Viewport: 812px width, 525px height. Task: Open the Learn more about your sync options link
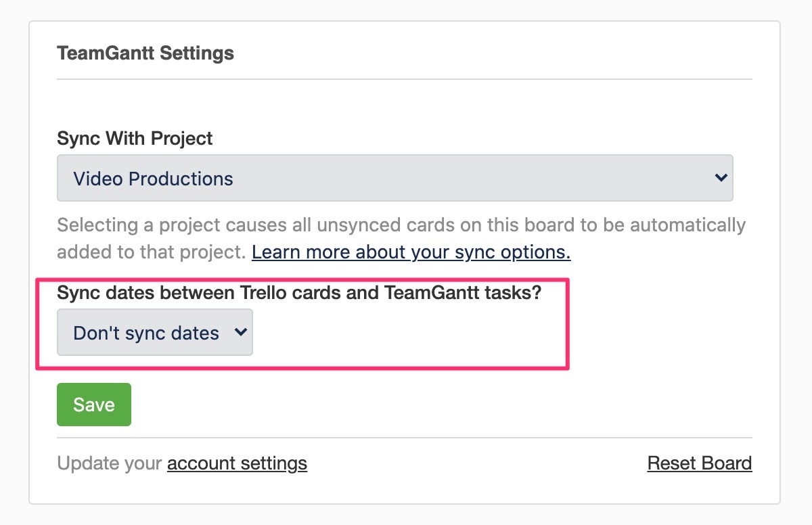[411, 252]
